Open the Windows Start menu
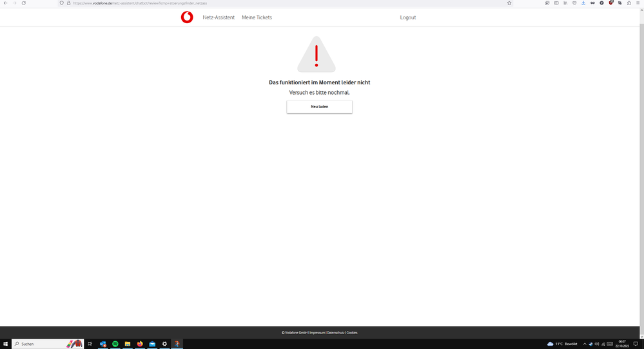The width and height of the screenshot is (644, 349). pos(5,344)
